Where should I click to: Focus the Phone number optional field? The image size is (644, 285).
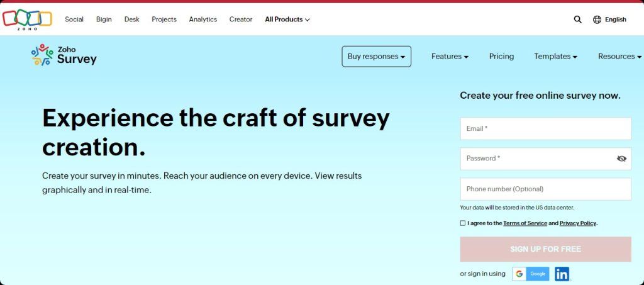[x=545, y=189]
